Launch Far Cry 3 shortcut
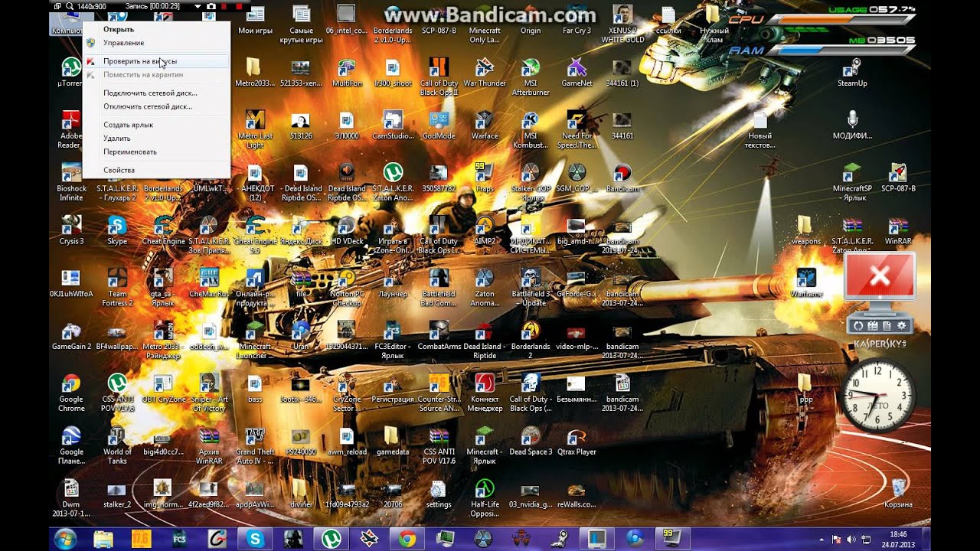The width and height of the screenshot is (980, 551). [577, 19]
